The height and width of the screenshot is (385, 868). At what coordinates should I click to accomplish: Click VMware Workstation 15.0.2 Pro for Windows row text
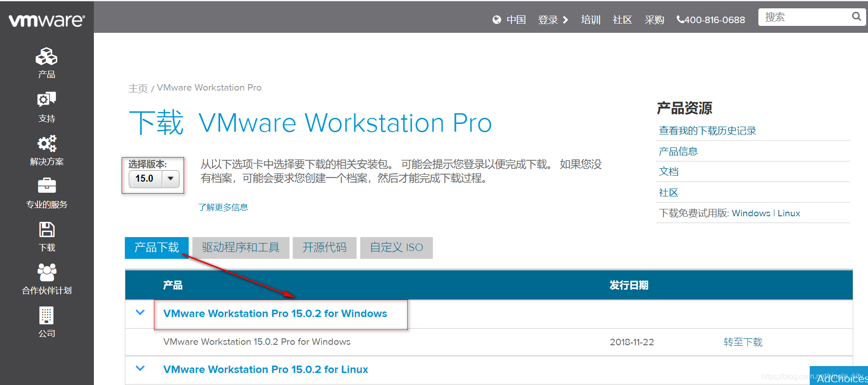click(257, 342)
